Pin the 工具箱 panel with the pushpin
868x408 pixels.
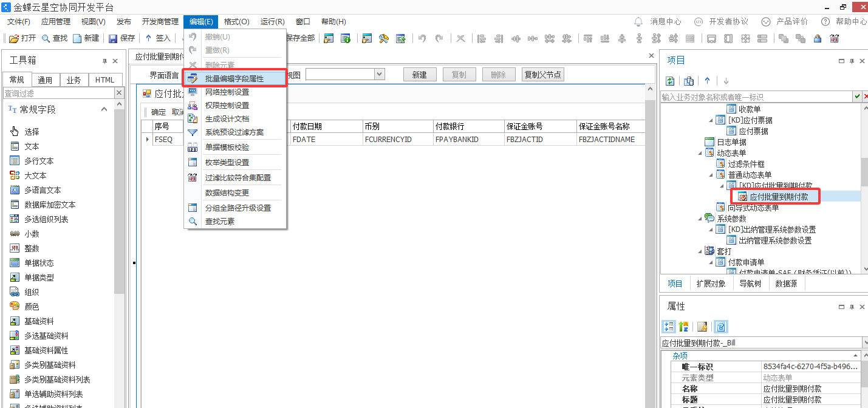(104, 61)
